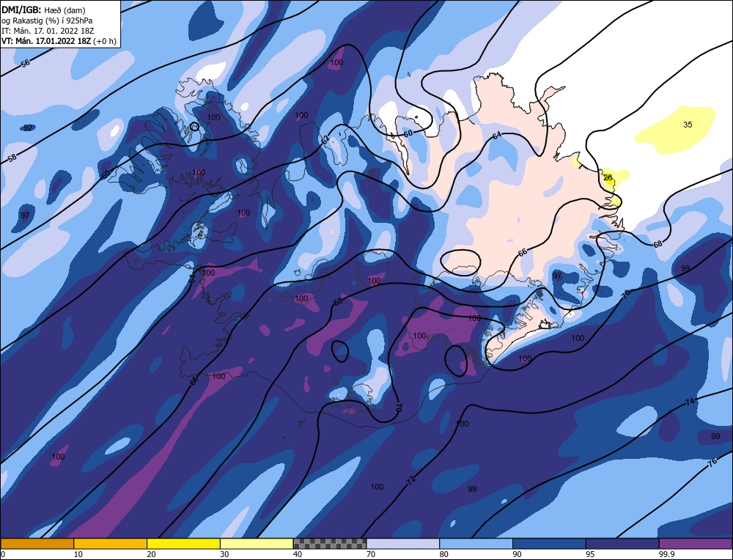
Task: Click the '95' legend tick label
Action: pyautogui.click(x=590, y=554)
